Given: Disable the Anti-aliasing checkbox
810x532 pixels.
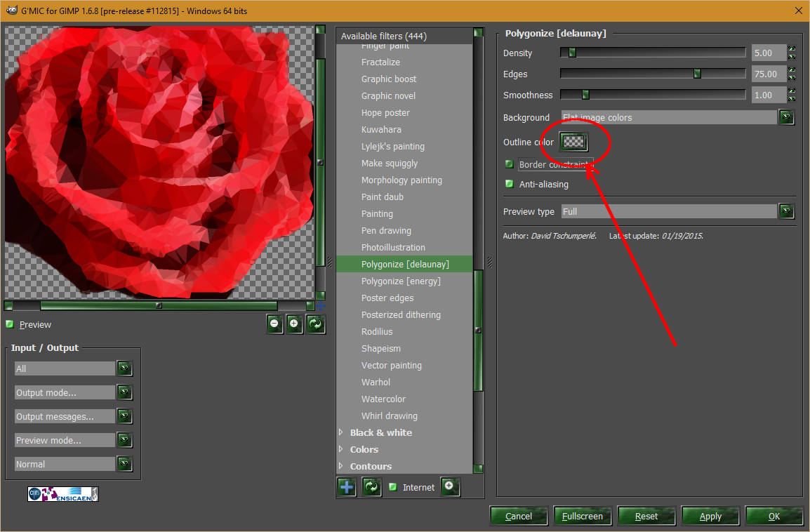Looking at the screenshot, I should pos(510,184).
